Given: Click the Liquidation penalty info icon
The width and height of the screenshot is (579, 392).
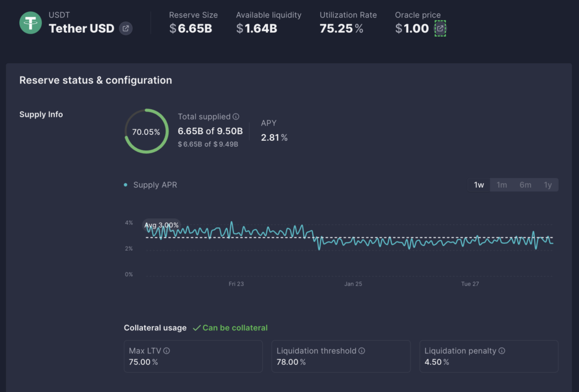Looking at the screenshot, I should [x=501, y=351].
